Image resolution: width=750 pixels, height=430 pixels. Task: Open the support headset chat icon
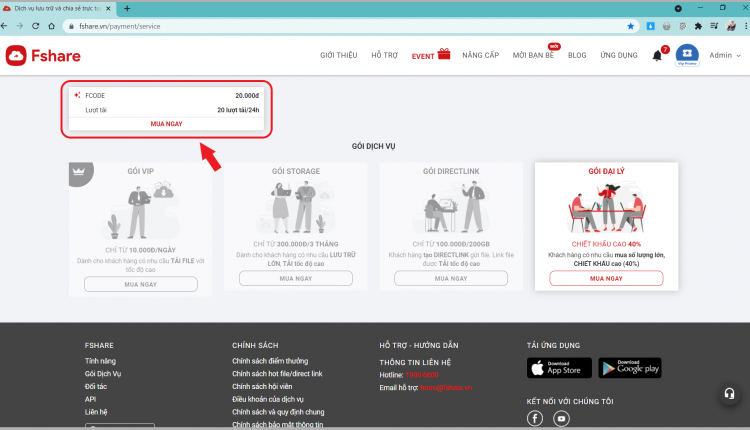pyautogui.click(x=729, y=394)
